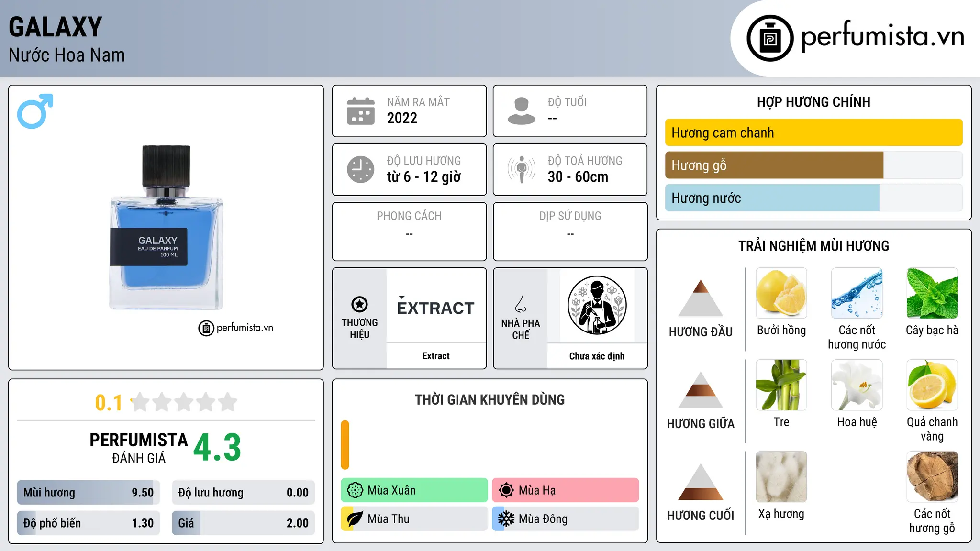Image resolution: width=980 pixels, height=551 pixels.
Task: Click the calendar icon for release year
Action: [x=361, y=111]
